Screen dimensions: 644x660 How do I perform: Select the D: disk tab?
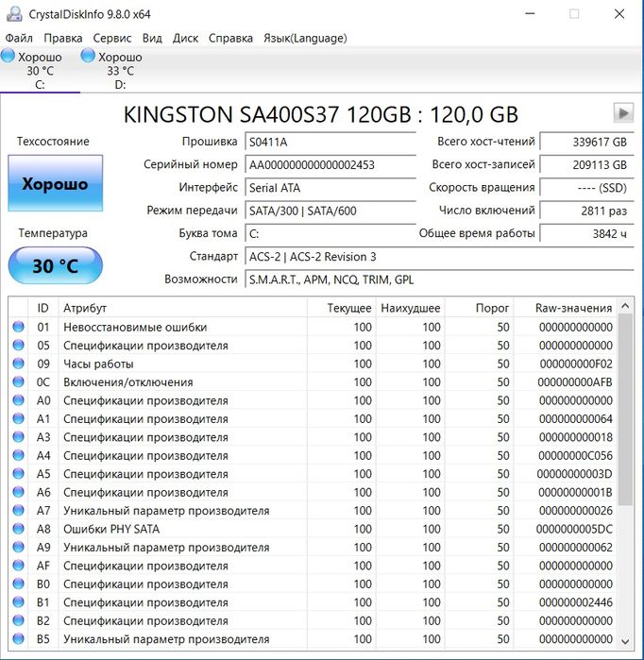[x=120, y=70]
